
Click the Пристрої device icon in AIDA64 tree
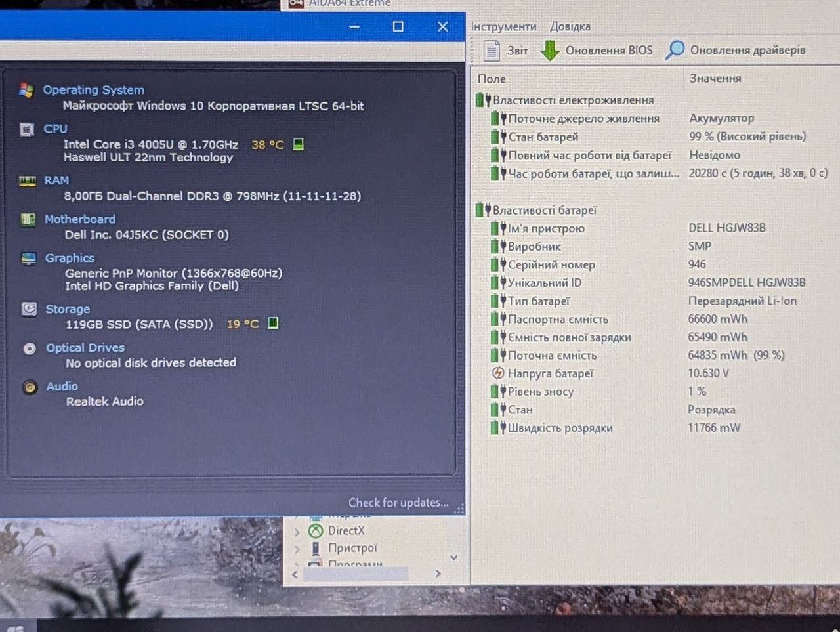[x=316, y=548]
